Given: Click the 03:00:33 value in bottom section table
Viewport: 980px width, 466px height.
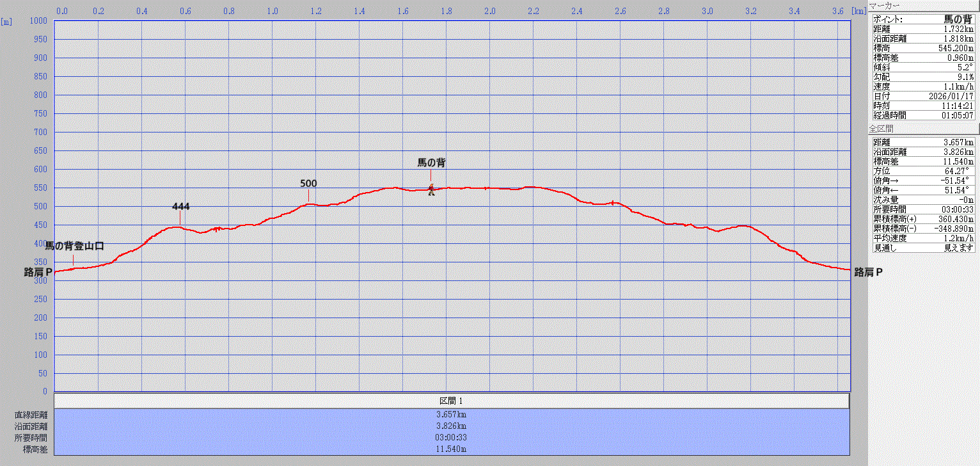Looking at the screenshot, I should 452,437.
